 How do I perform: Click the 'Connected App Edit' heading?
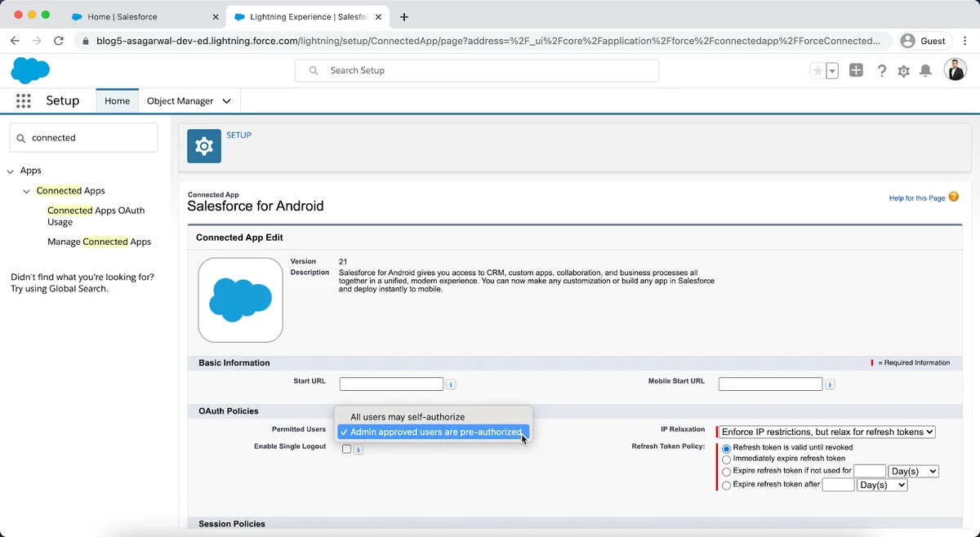coord(239,237)
